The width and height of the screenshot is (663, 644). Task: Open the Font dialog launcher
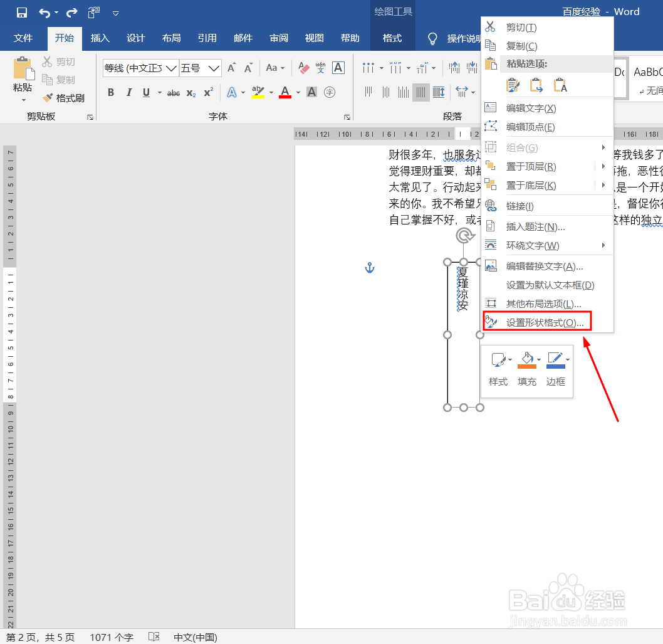pos(348,117)
